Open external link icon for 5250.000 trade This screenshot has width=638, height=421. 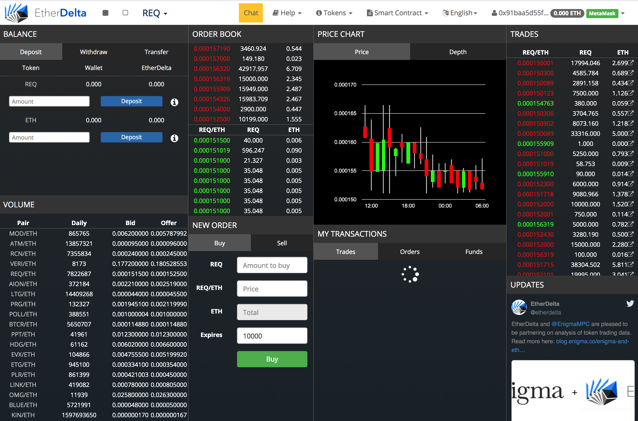point(631,154)
